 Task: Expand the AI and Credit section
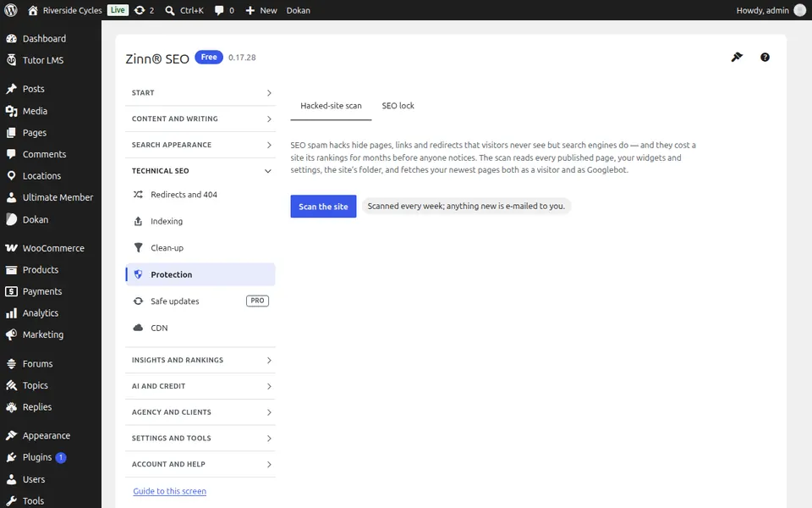(x=200, y=386)
